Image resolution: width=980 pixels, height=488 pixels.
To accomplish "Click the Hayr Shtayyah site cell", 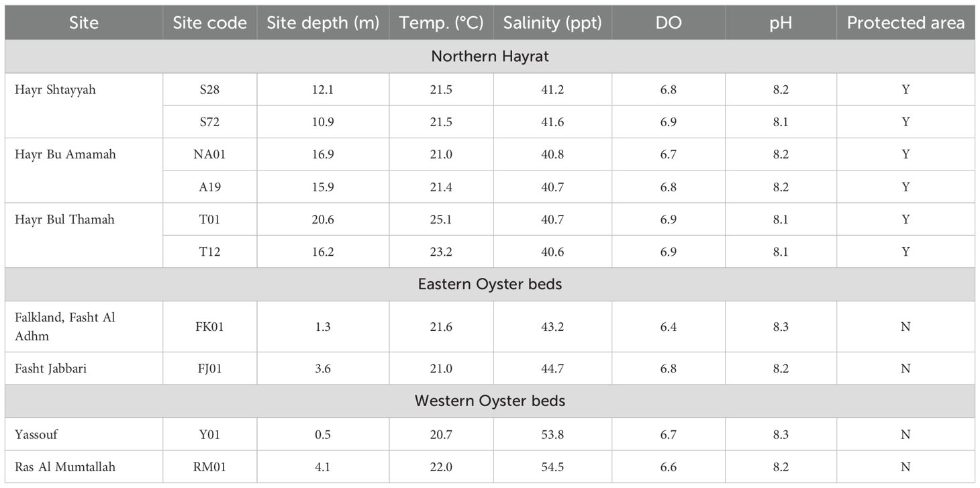I will 55,90.
